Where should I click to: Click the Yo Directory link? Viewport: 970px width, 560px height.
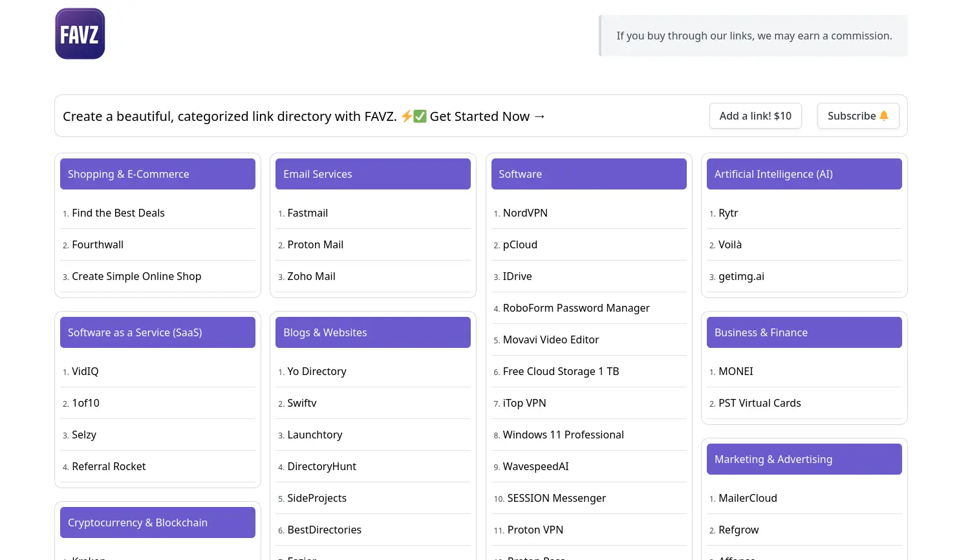(x=317, y=371)
